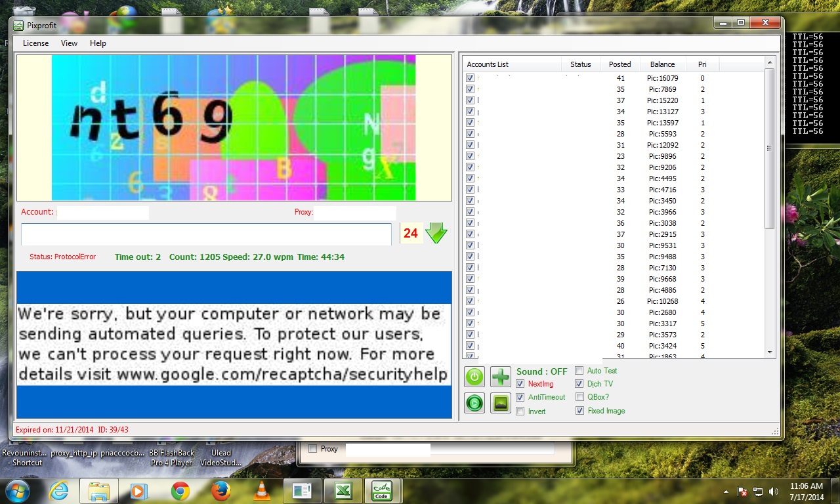The width and height of the screenshot is (840, 504).
Task: Open the View menu
Action: 69,43
